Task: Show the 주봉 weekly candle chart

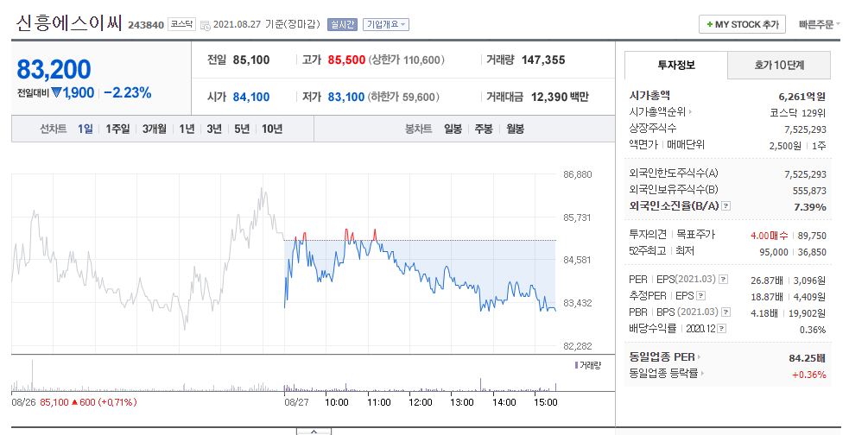Action: [484, 129]
